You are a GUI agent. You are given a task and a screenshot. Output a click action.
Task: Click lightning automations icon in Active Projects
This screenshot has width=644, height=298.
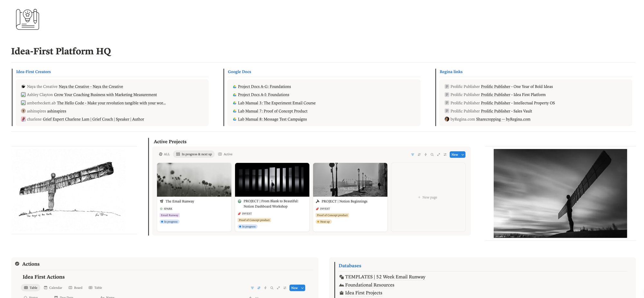[x=425, y=155]
